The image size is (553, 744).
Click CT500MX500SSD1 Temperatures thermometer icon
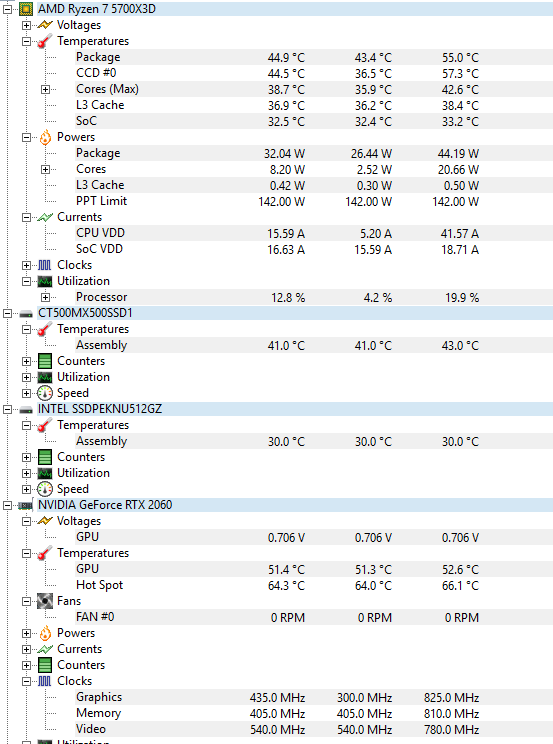tap(45, 329)
